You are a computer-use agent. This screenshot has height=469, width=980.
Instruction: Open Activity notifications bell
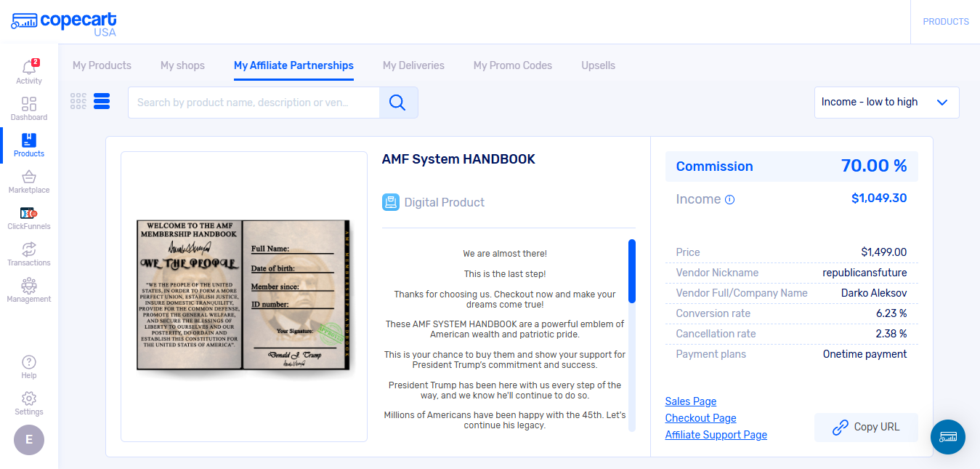(x=29, y=68)
